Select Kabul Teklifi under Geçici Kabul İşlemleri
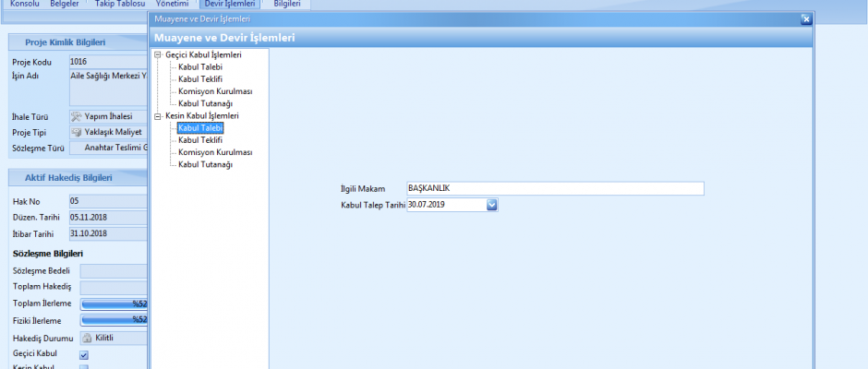868x369 pixels. pyautogui.click(x=199, y=79)
